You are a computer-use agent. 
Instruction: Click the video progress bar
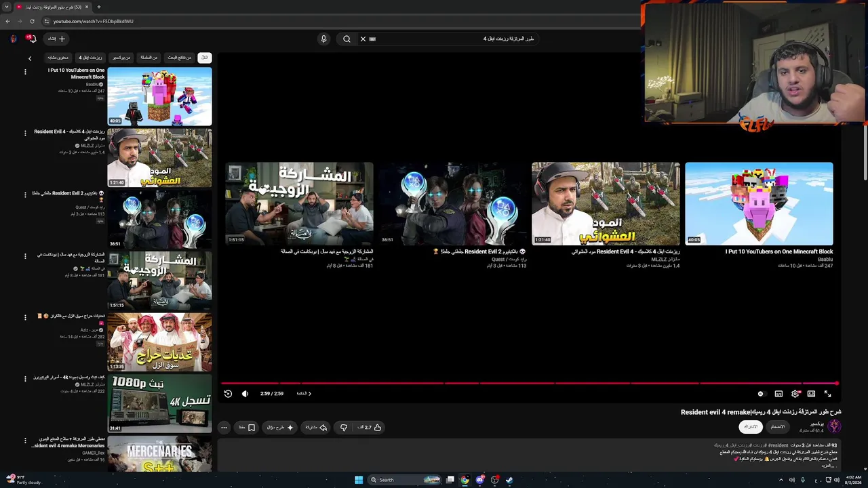coord(530,384)
